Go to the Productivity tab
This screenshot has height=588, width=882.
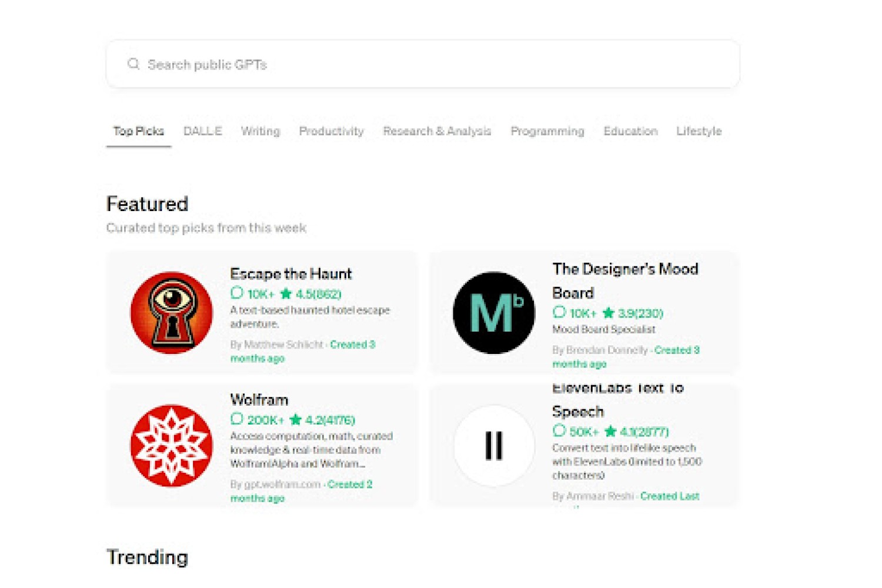coord(332,131)
